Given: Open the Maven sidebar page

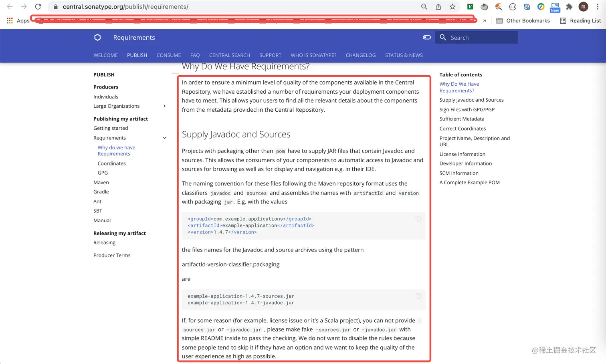Looking at the screenshot, I should [x=101, y=182].
